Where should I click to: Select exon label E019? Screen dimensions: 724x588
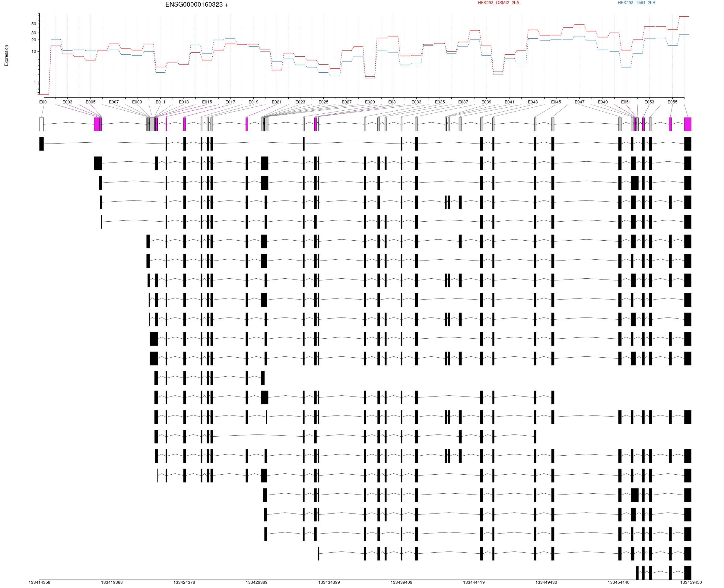(x=253, y=102)
